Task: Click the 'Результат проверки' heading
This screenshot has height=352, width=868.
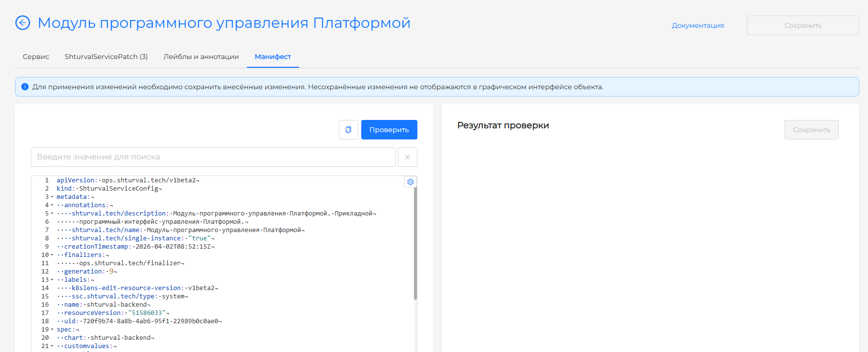Action: coord(503,125)
